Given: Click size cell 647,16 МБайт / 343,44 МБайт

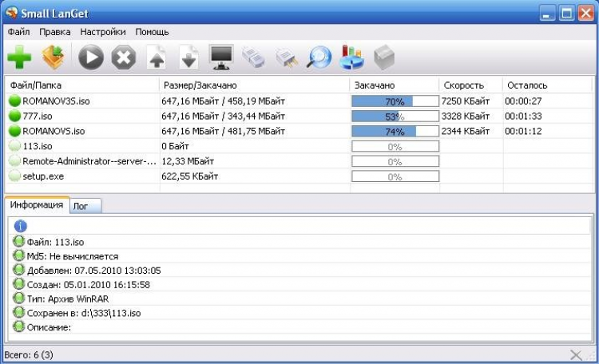Looking at the screenshot, I should 223,116.
